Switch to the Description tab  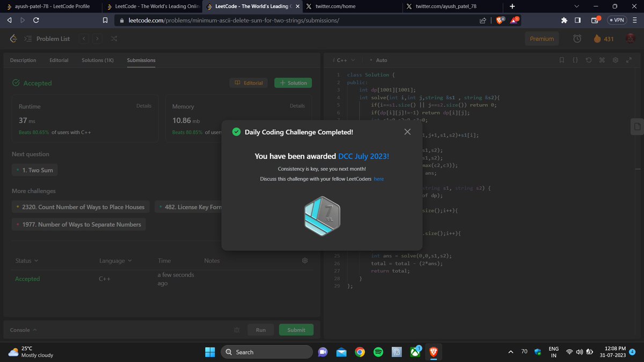(23, 60)
